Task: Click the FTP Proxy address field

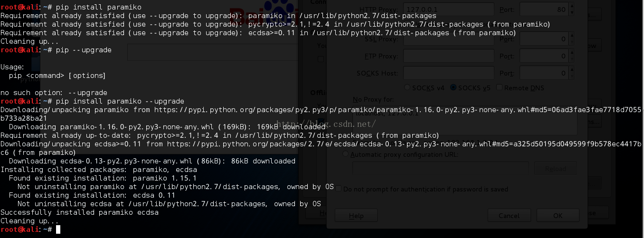Action: coord(448,57)
